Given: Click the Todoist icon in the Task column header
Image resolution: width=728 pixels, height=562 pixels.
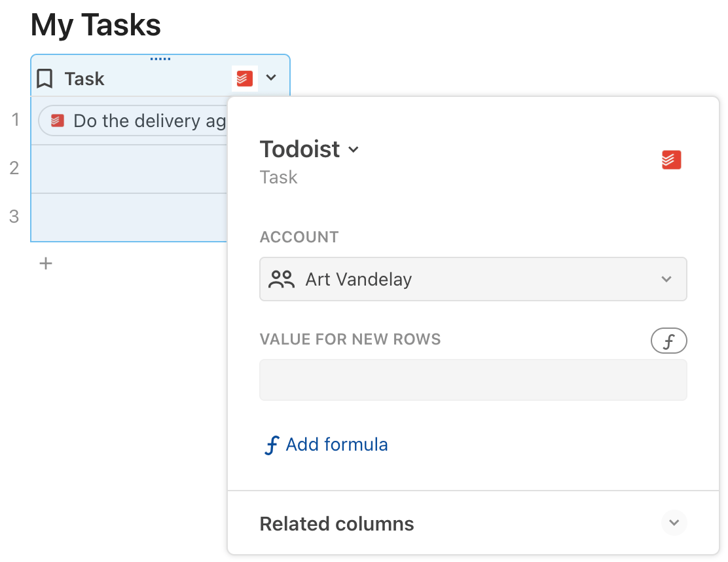Looking at the screenshot, I should (x=244, y=78).
